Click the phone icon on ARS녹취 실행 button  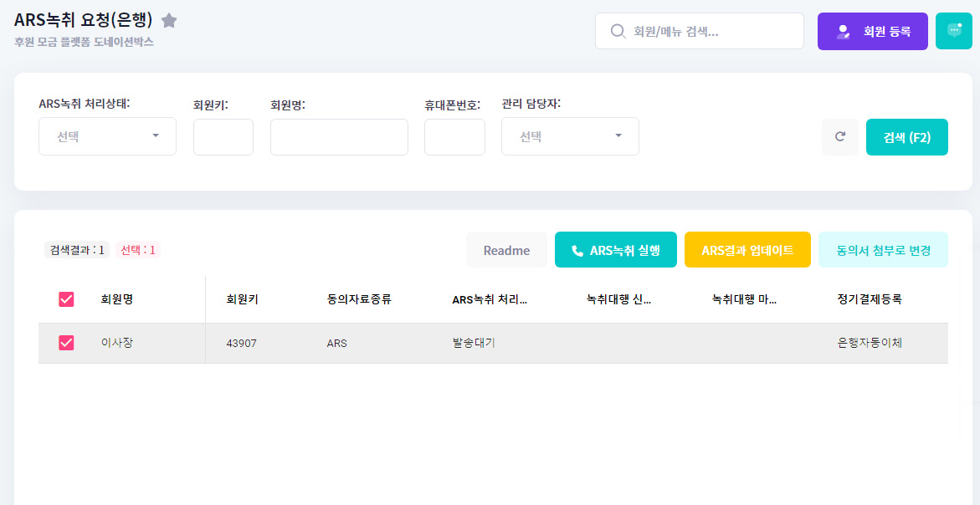click(578, 249)
